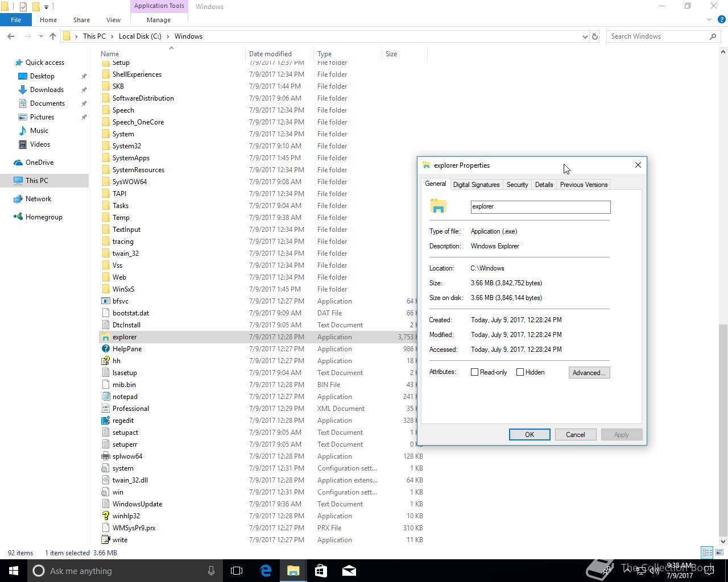Click the bfsvc application icon
This screenshot has height=582, width=728.
(105, 301)
